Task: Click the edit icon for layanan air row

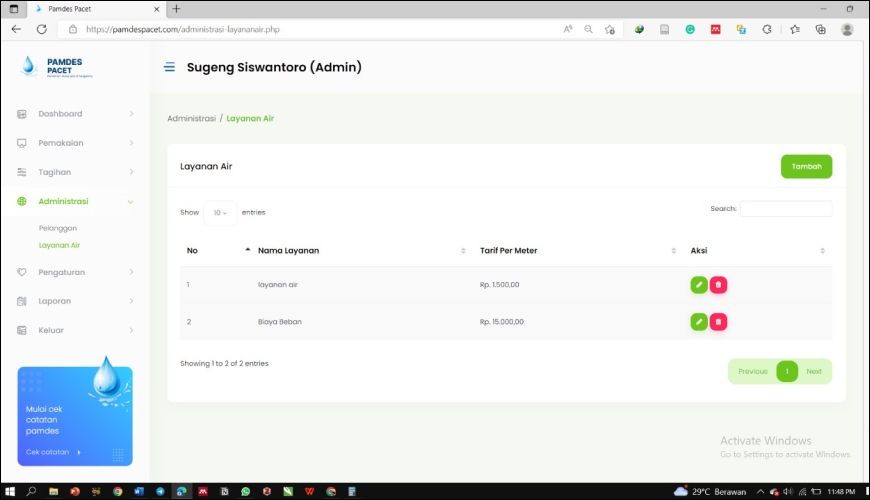Action: click(698, 285)
